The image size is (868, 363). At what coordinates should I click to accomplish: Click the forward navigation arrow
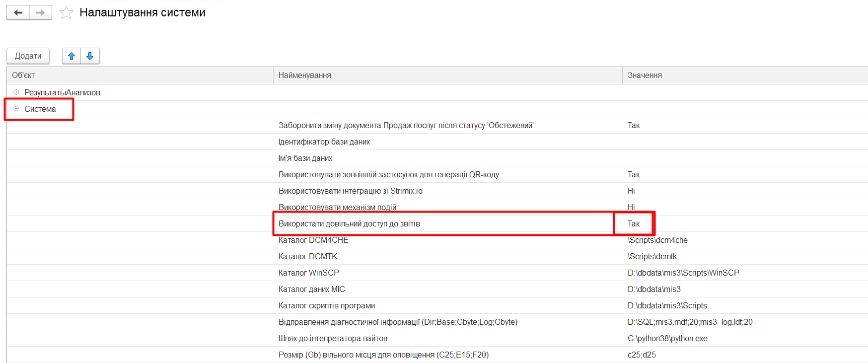pos(41,13)
